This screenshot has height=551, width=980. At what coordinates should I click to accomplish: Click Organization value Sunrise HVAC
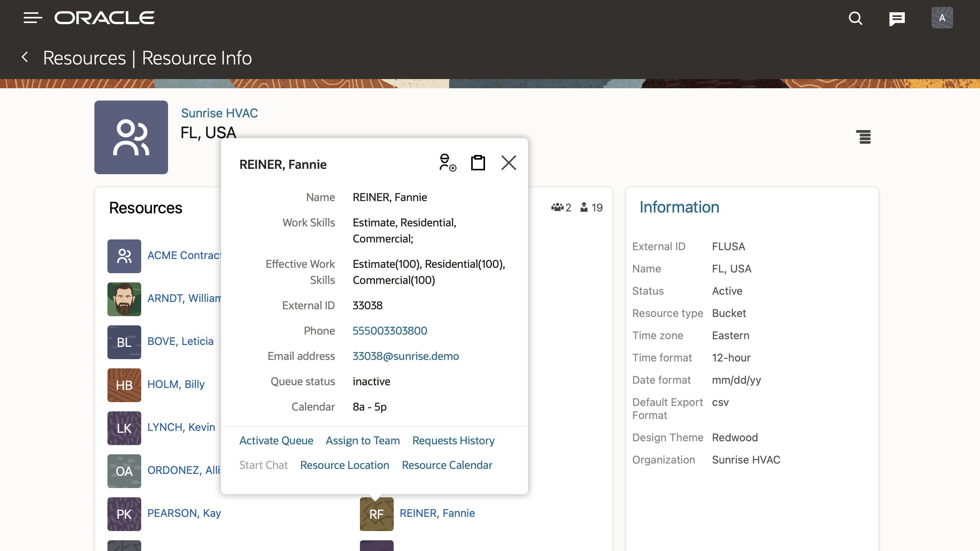[x=746, y=460]
